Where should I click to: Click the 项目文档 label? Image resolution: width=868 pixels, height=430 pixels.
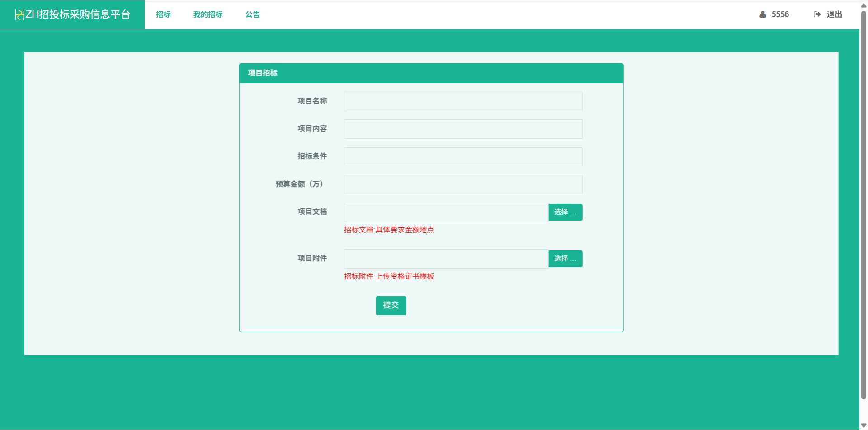click(312, 212)
